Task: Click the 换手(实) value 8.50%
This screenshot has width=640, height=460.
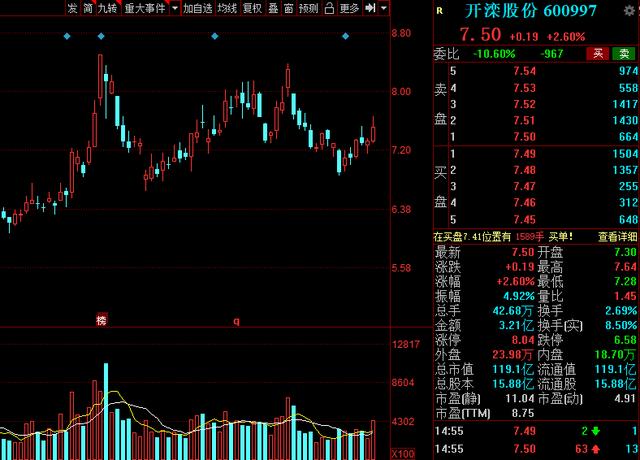Action: pyautogui.click(x=621, y=325)
